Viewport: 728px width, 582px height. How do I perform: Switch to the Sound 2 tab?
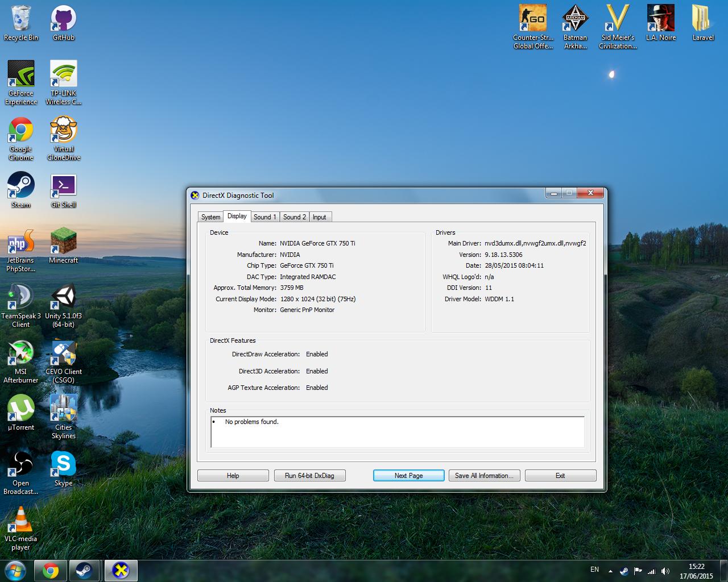coord(295,217)
